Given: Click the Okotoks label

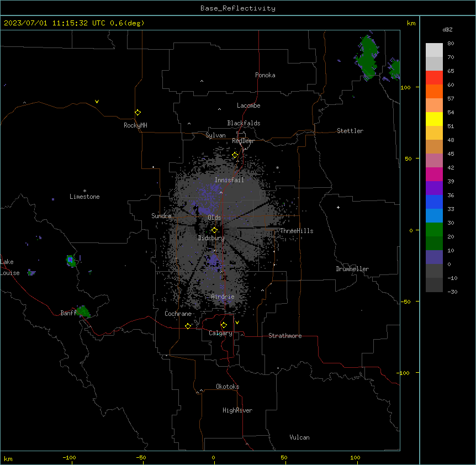Looking at the screenshot, I should pos(228,387).
